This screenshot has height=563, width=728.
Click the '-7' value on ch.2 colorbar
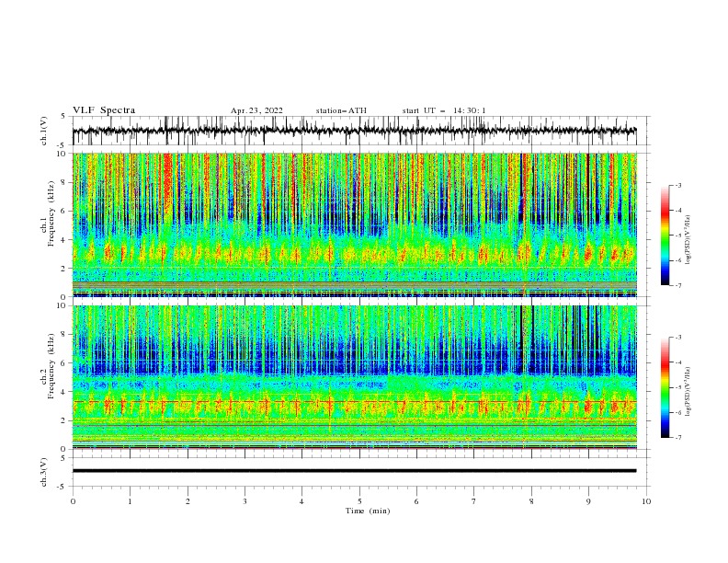coord(678,437)
